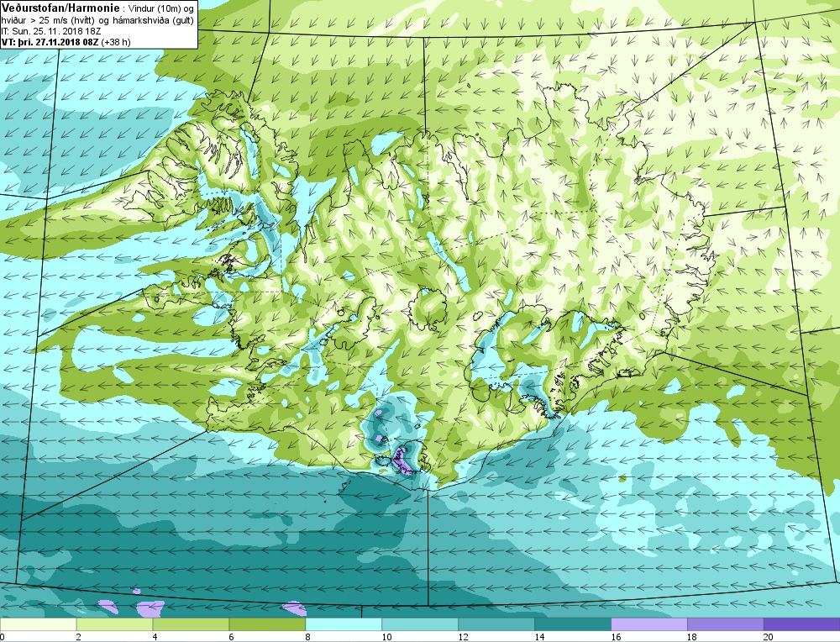Click the legend scale label '20'
This screenshot has width=840, height=642.
click(x=769, y=637)
